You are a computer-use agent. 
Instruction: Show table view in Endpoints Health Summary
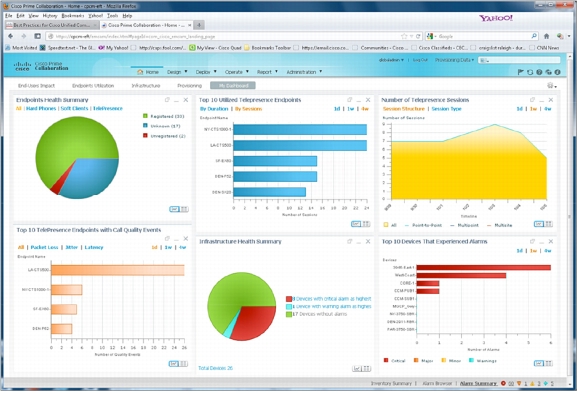(184, 209)
